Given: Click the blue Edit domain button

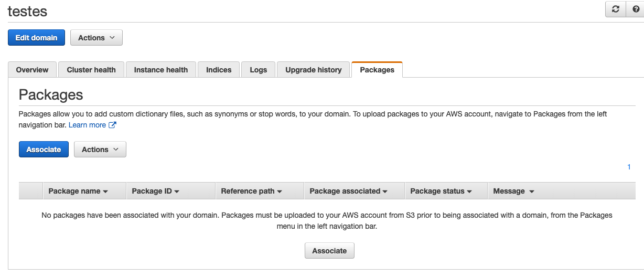Looking at the screenshot, I should 36,38.
